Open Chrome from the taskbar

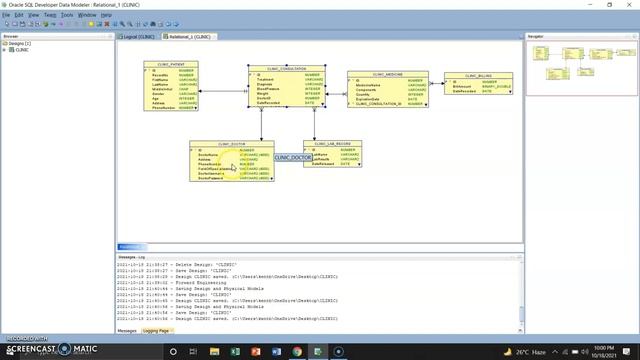click(x=297, y=351)
